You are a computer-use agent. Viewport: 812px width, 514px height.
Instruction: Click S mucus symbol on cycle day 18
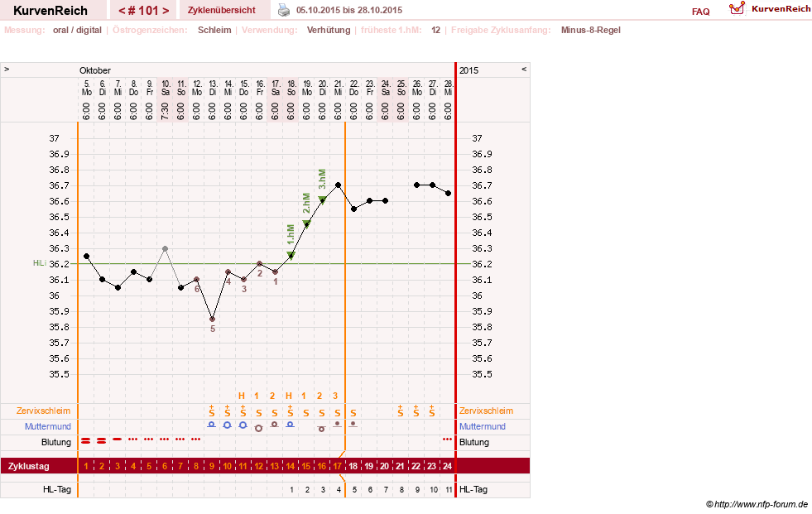(x=353, y=413)
